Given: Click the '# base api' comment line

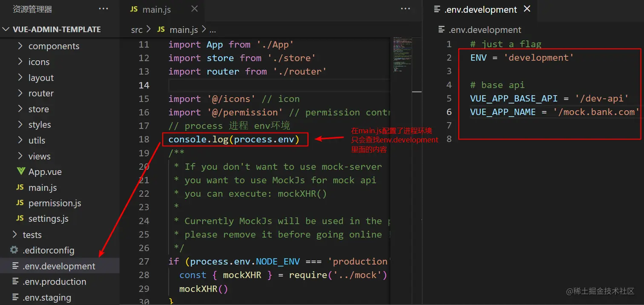Looking at the screenshot, I should (x=497, y=85).
